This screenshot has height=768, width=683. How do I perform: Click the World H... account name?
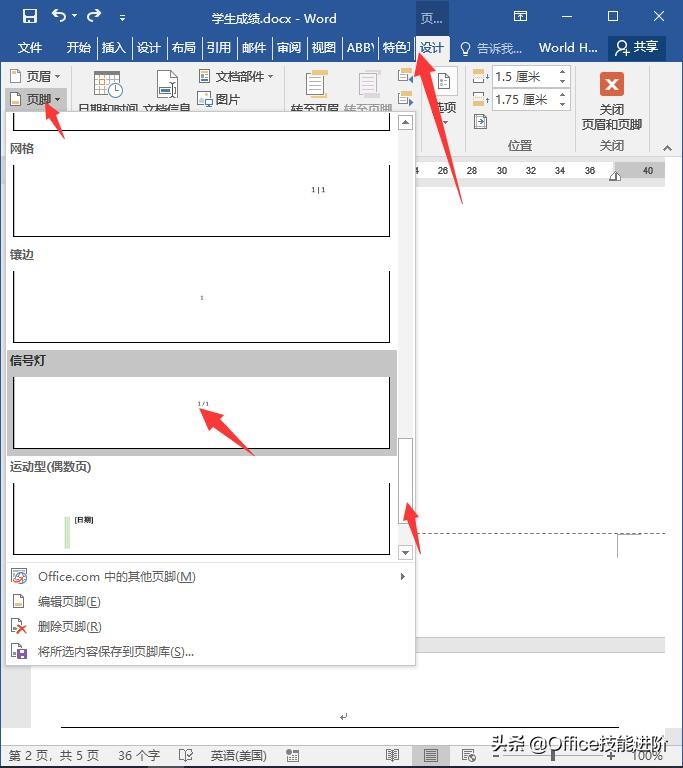[568, 48]
